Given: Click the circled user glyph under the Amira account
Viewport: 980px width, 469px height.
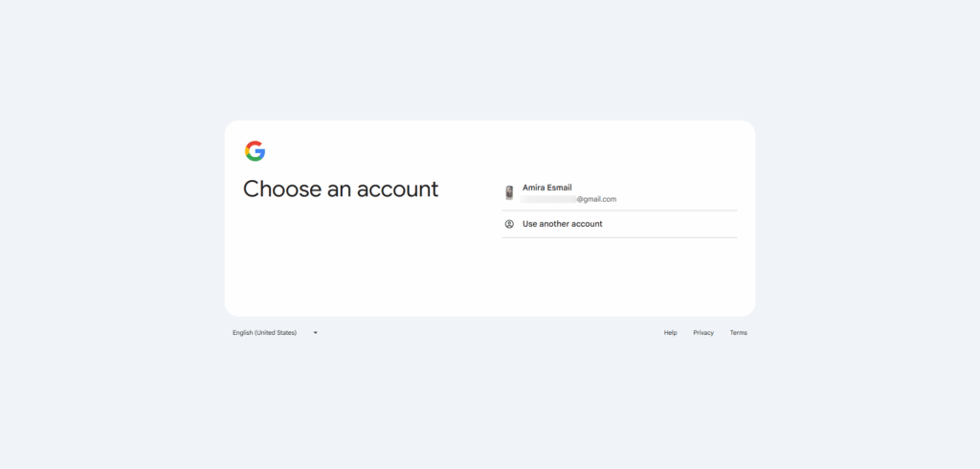Looking at the screenshot, I should pos(509,224).
